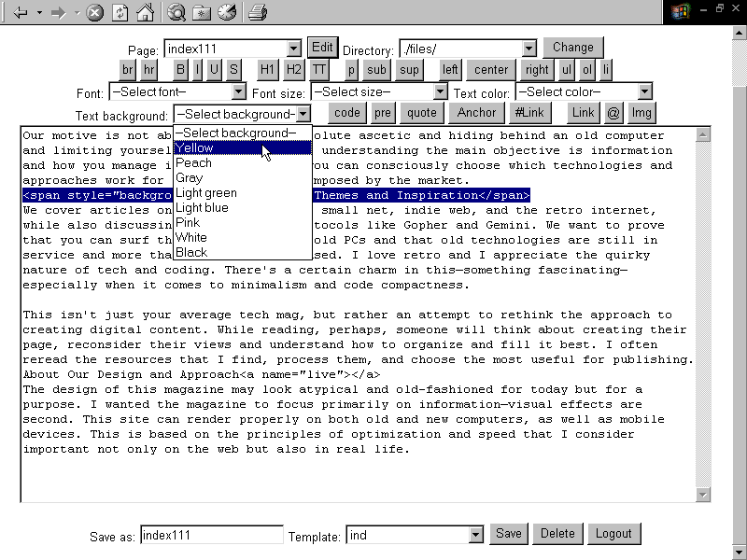This screenshot has height=560, width=747.
Task: Click the Refresh page icon
Action: [120, 12]
